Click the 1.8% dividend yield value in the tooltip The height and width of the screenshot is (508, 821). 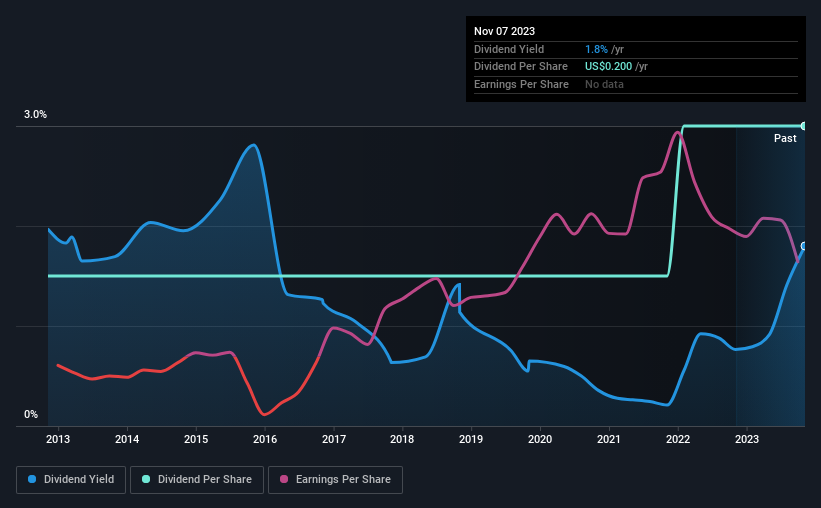point(596,49)
